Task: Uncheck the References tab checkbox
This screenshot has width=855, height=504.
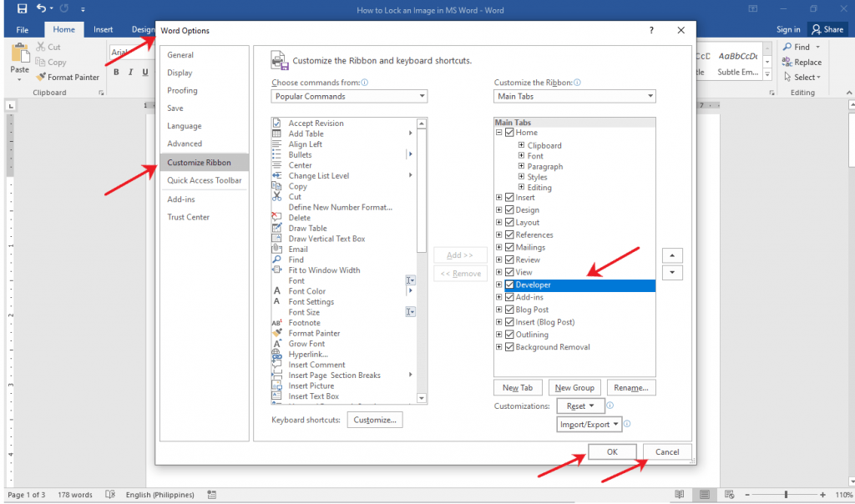Action: (x=510, y=234)
